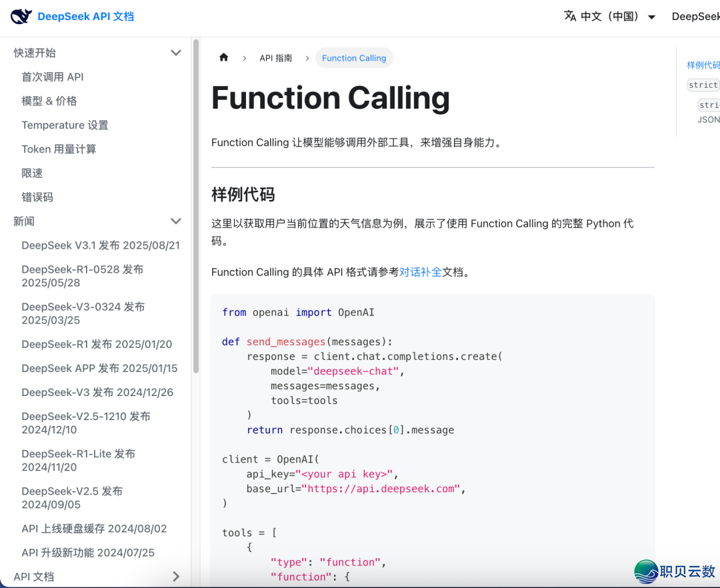This screenshot has height=588, width=720.
Task: Click the API 指南 breadcrumb
Action: tap(275, 58)
